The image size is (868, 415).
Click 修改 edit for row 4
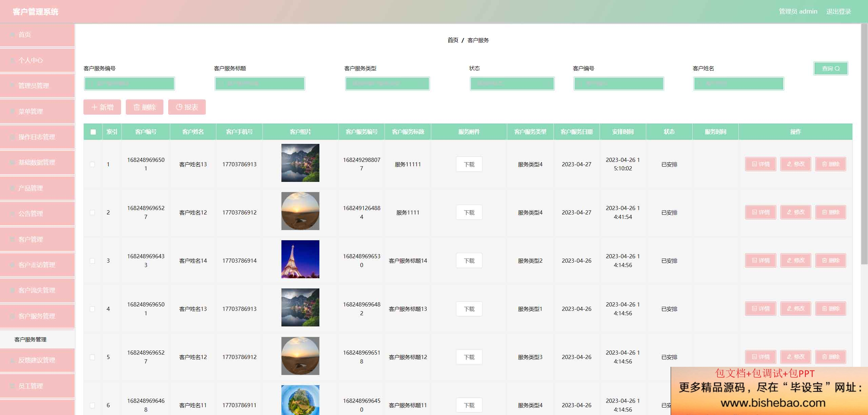coord(795,309)
